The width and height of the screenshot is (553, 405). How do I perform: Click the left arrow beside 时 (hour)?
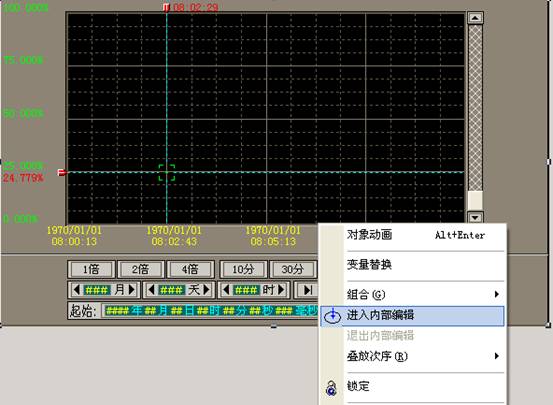pyautogui.click(x=226, y=290)
